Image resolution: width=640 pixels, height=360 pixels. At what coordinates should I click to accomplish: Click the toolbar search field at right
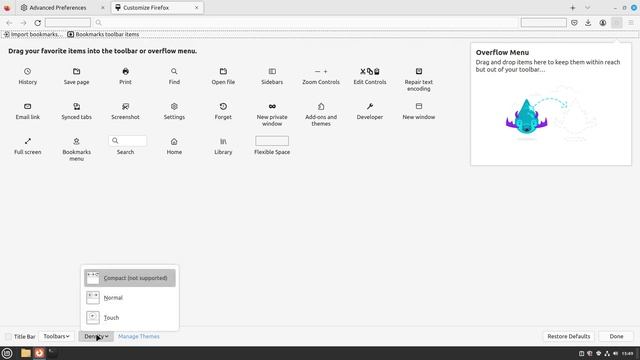pos(544,23)
